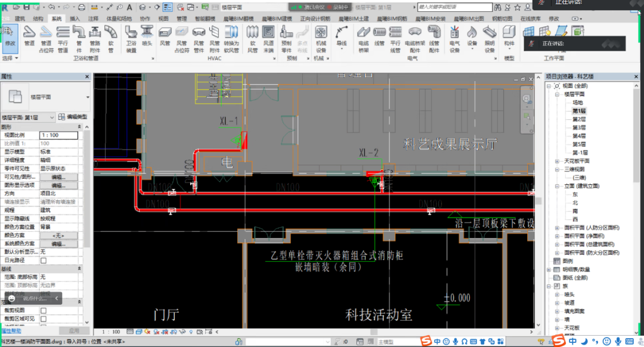Click the 照明设备 lighting fixture tool
The height and width of the screenshot is (347, 644).
click(x=490, y=37)
